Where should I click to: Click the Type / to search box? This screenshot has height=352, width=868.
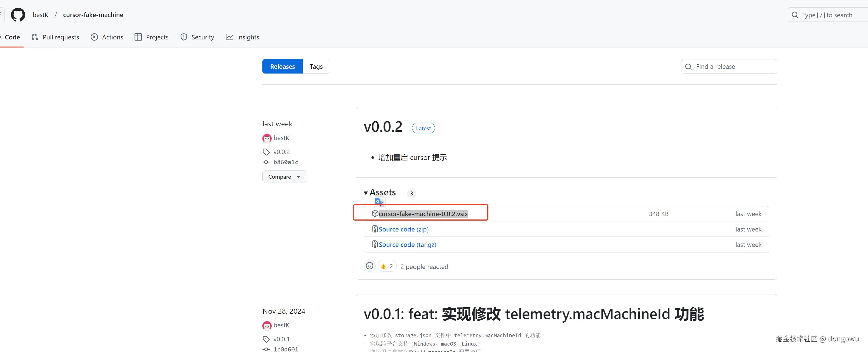pyautogui.click(x=827, y=15)
